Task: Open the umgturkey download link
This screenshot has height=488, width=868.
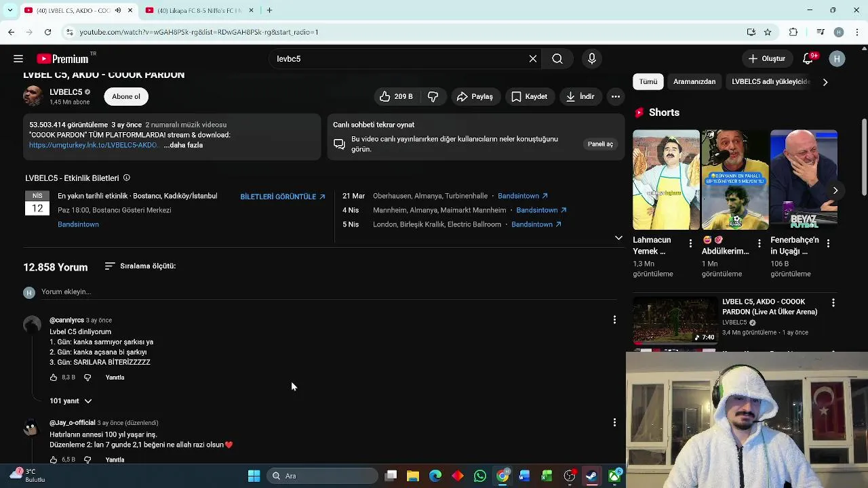Action: [93, 145]
